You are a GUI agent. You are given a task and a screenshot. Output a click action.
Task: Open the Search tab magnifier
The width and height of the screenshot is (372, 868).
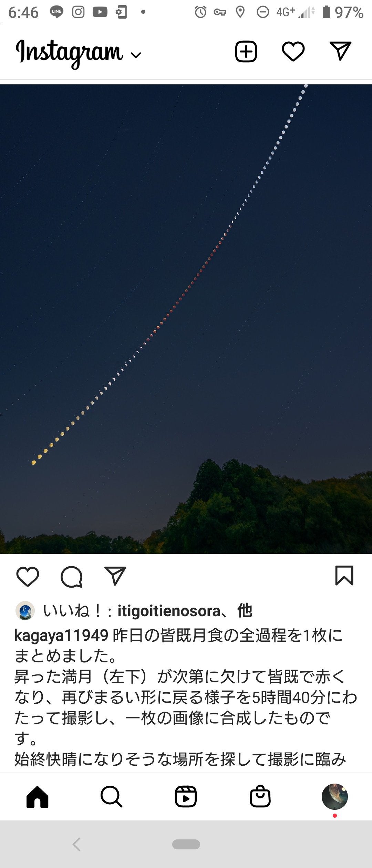click(x=111, y=796)
